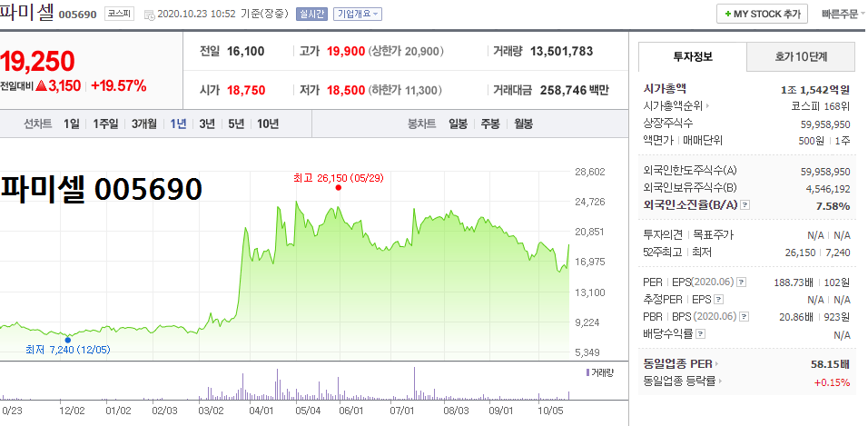Screen dimensions: 868x426
Task: Click the red 최고 26,150 chart marker dot
Action: pos(339,188)
